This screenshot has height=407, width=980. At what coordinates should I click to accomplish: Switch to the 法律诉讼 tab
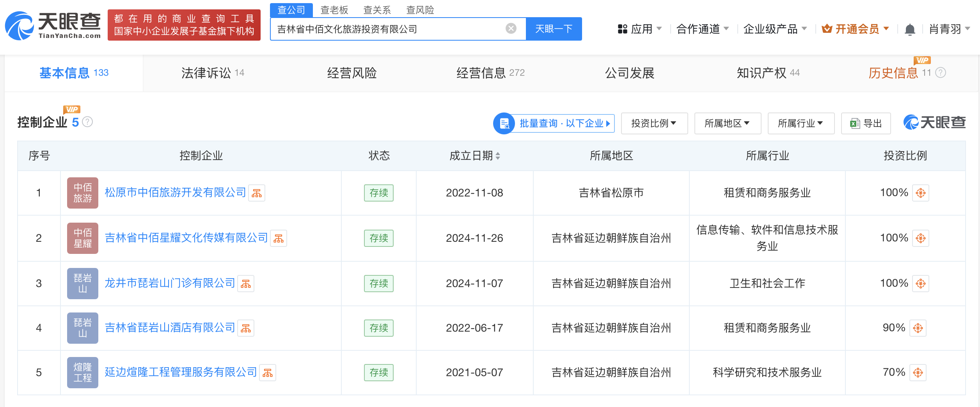(x=213, y=73)
